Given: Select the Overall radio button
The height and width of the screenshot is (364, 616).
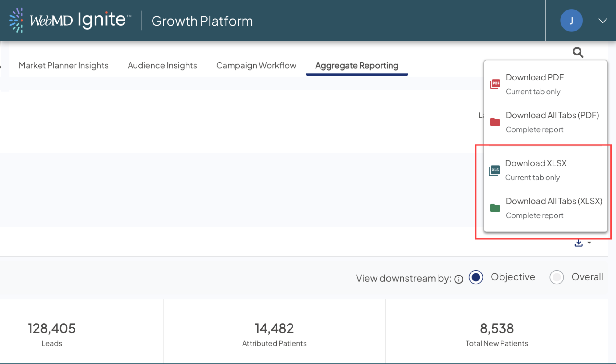Looking at the screenshot, I should [x=557, y=277].
